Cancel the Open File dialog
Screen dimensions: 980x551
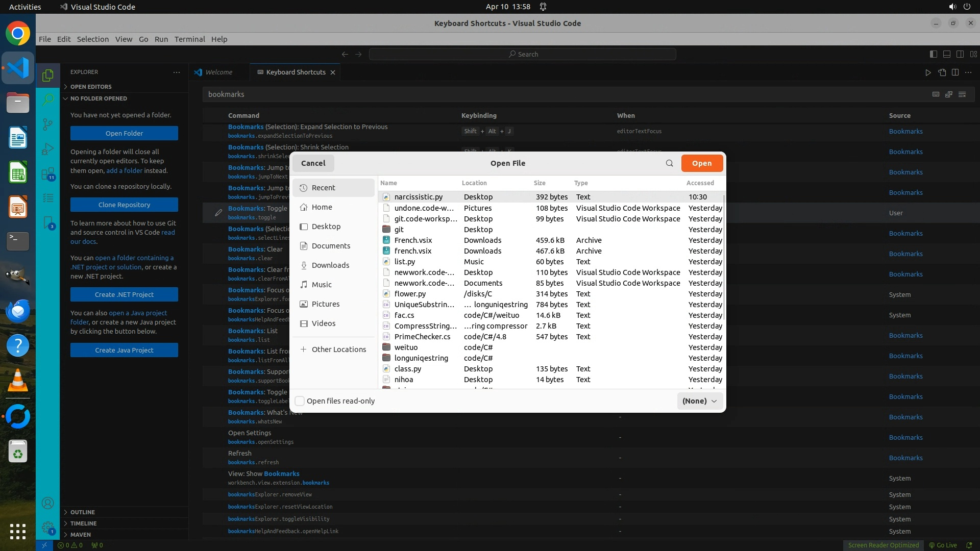tap(313, 163)
